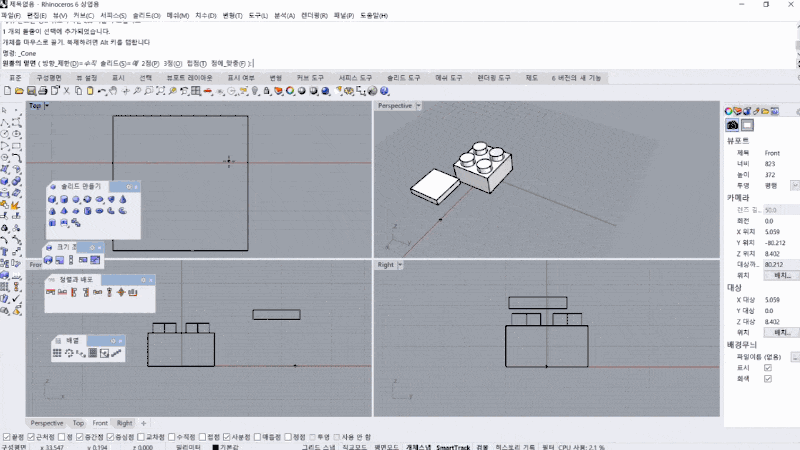Select the Sphere tool in solid palette
Image resolution: width=800 pixels, height=450 pixels.
coord(76,199)
